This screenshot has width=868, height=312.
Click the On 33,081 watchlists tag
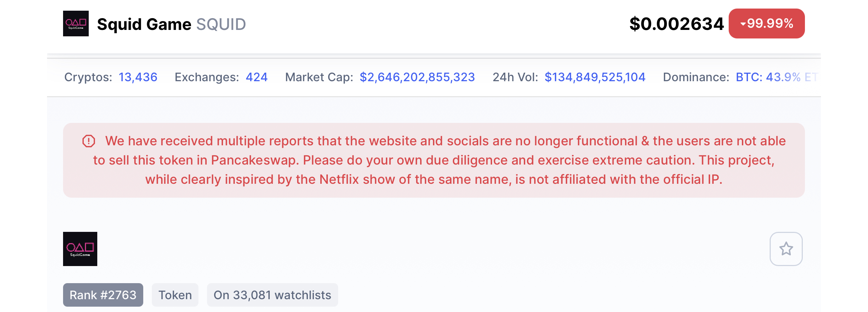click(273, 295)
